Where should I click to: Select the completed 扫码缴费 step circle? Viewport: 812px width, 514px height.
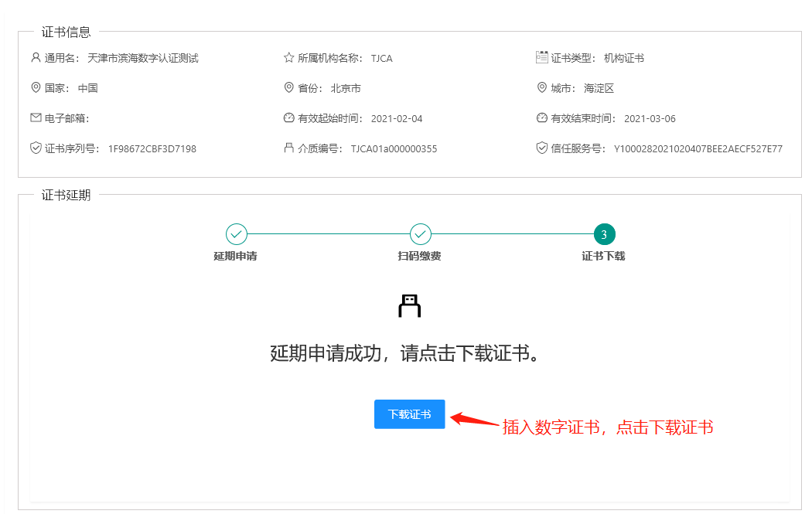coord(420,233)
